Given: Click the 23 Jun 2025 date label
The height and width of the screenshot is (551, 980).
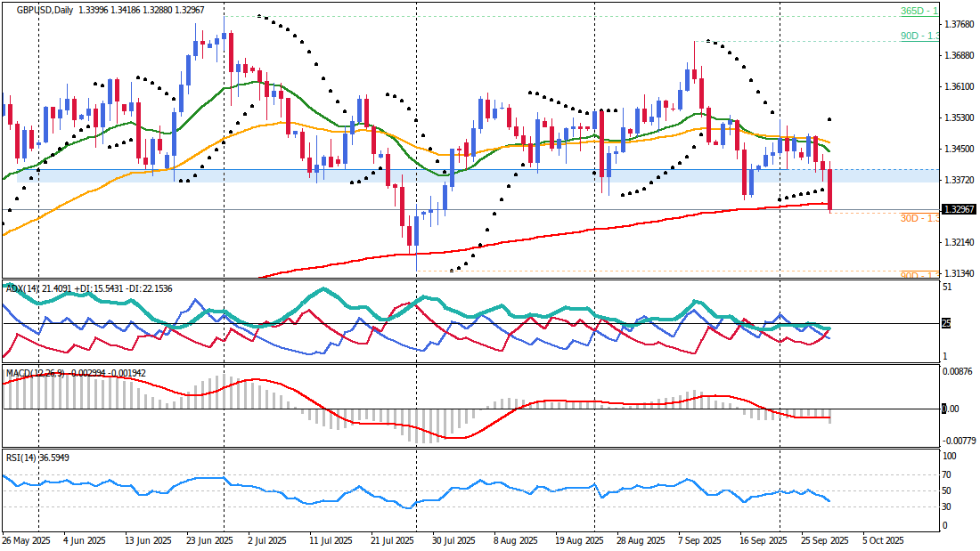Looking at the screenshot, I should 210,540.
